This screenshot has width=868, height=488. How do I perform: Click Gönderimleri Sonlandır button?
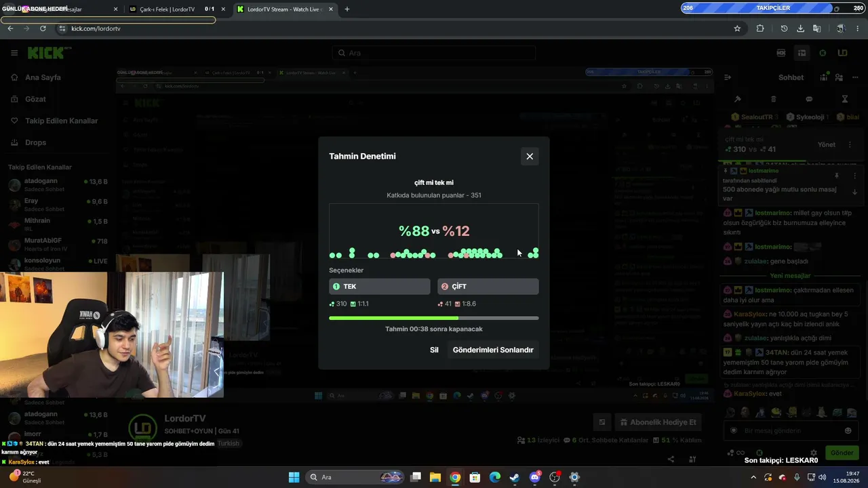(x=493, y=350)
